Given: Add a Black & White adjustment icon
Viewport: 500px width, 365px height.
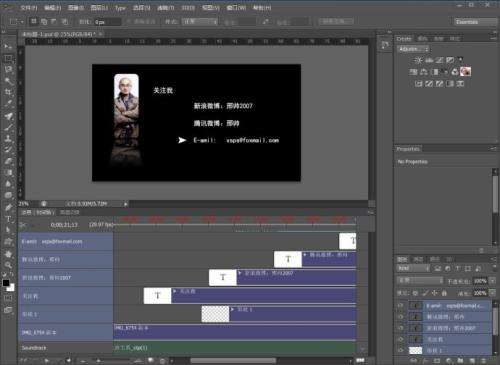Looking at the screenshot, I should click(x=435, y=72).
